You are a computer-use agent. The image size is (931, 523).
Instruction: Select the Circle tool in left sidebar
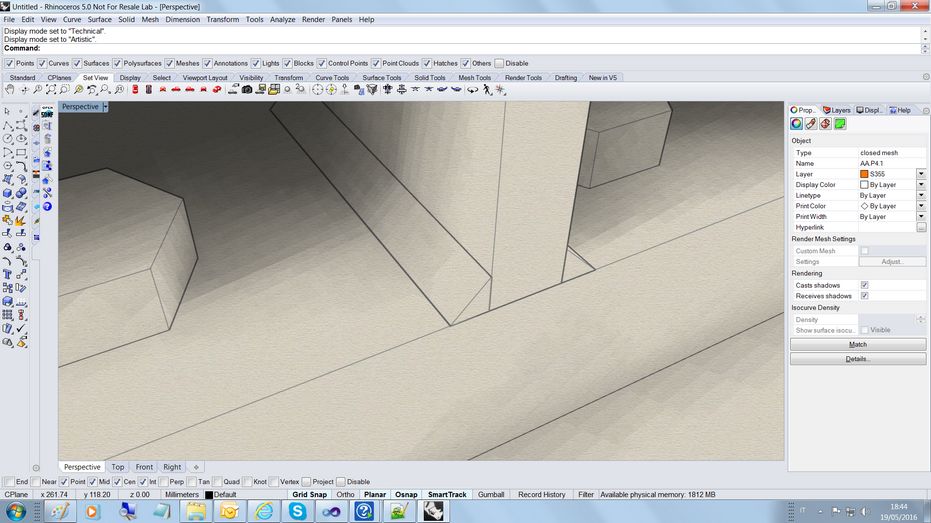coord(7,139)
